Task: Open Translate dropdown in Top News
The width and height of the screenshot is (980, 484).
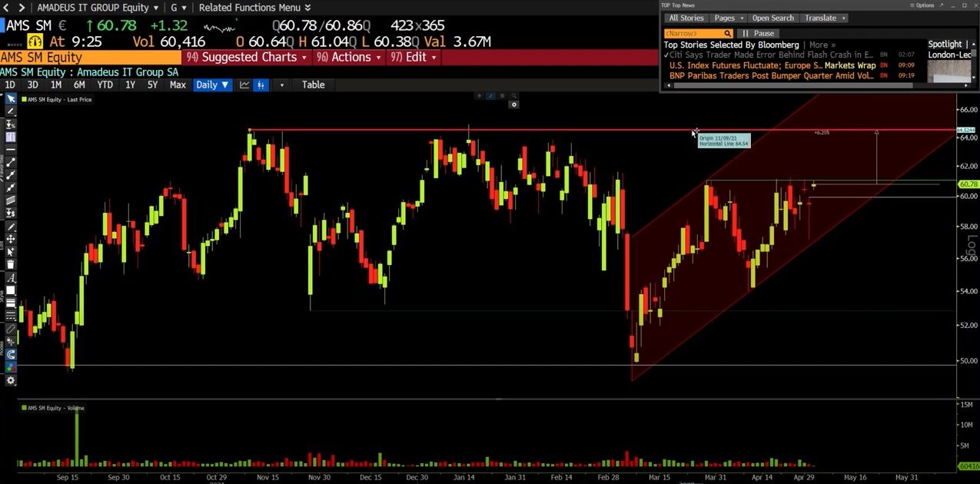Action: tap(825, 18)
